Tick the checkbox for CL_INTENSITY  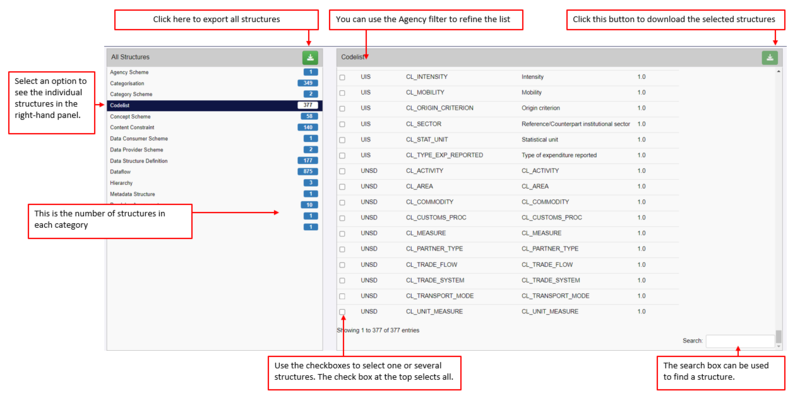tap(342, 78)
